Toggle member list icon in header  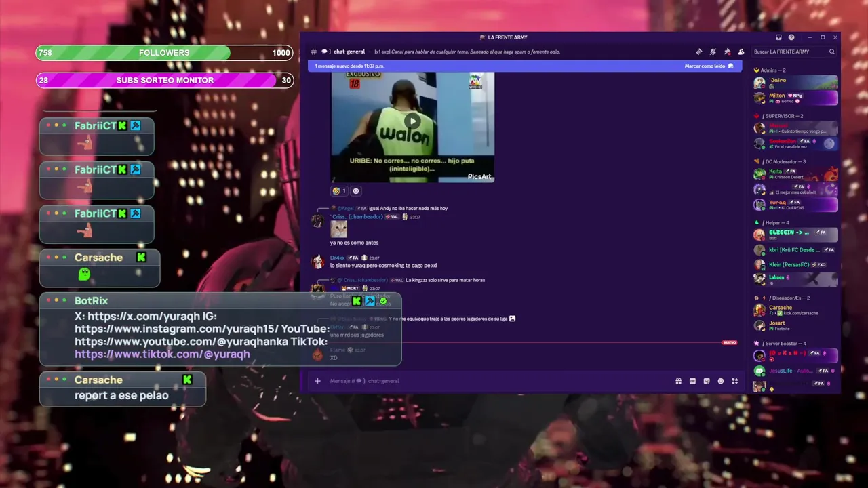click(741, 52)
